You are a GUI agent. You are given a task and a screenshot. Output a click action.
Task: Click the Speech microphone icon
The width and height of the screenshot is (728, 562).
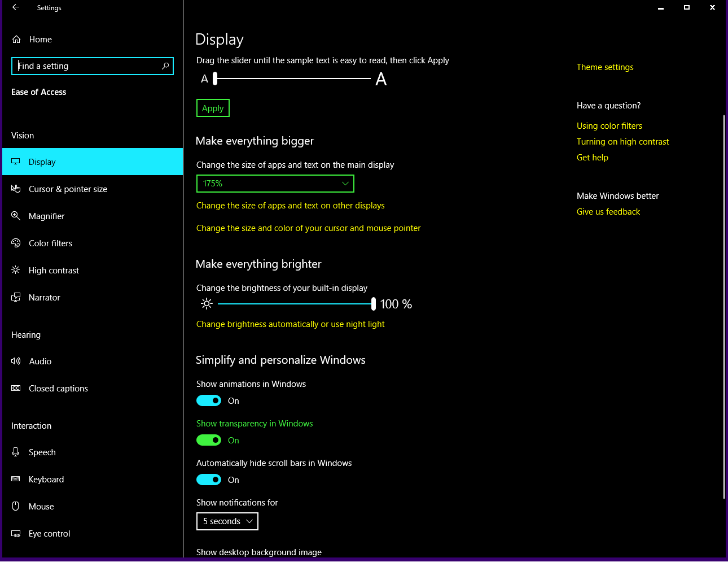pos(16,452)
